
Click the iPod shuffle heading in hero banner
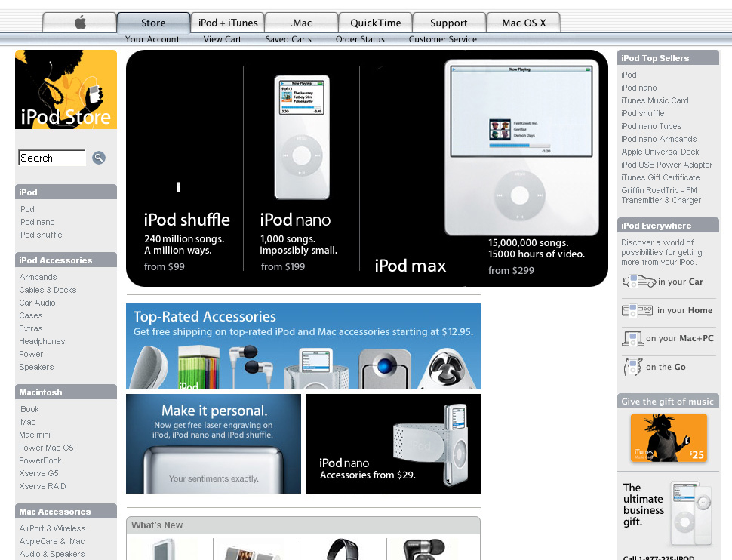(x=186, y=220)
